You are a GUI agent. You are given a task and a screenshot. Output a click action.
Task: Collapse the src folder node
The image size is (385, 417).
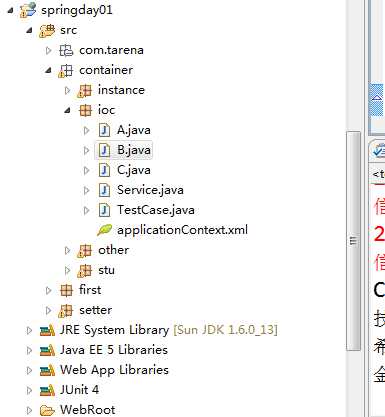pos(30,30)
